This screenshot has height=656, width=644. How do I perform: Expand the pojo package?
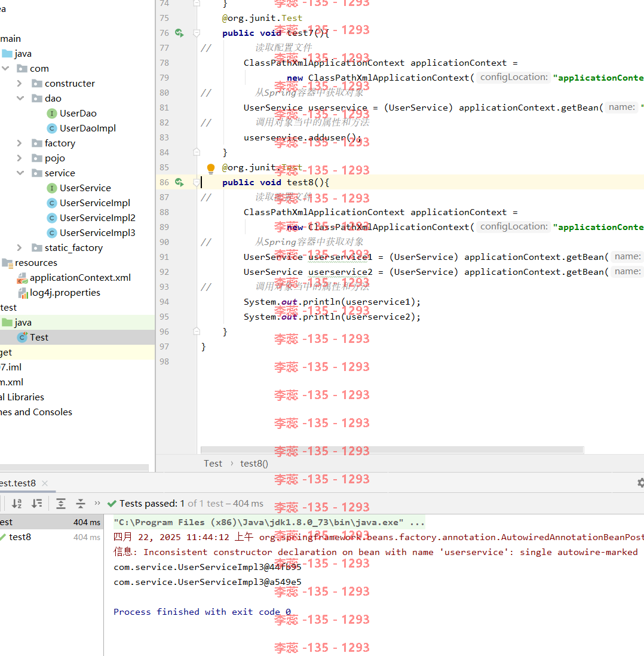20,158
